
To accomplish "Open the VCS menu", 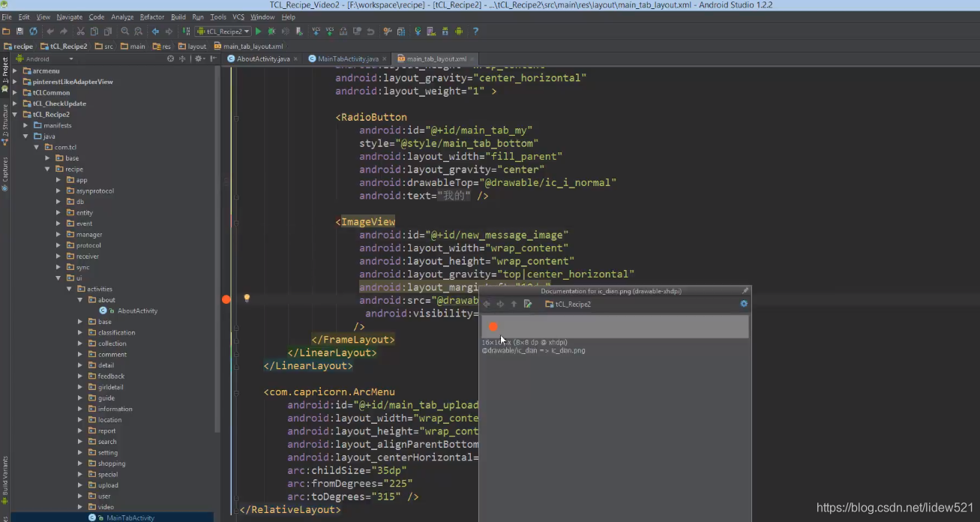I will pos(238,16).
